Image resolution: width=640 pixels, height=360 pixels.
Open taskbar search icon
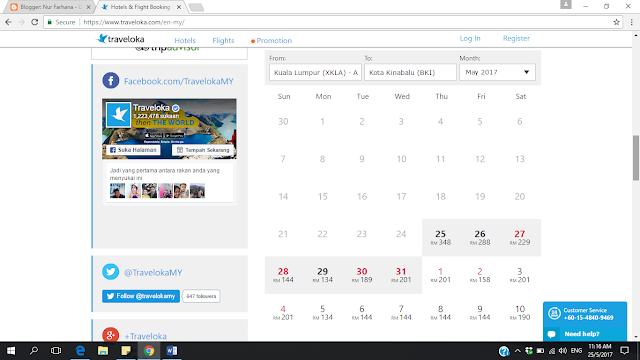(34, 351)
